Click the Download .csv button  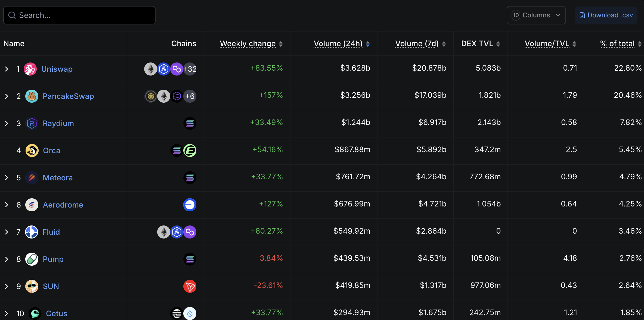606,15
